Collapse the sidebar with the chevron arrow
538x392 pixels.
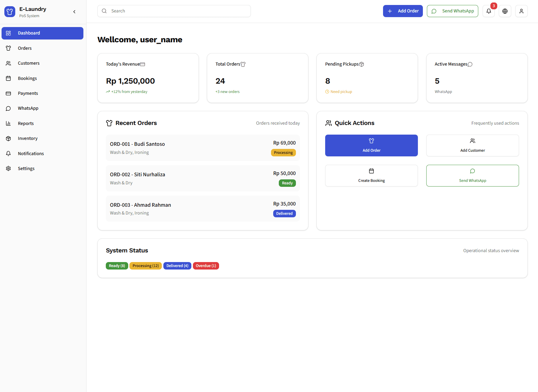click(74, 12)
